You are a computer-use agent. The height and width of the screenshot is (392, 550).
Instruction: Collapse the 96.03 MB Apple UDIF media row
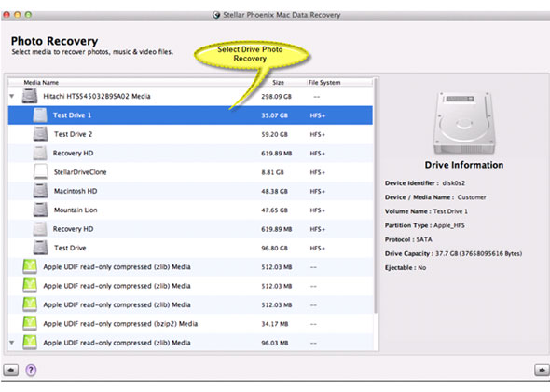click(x=12, y=343)
